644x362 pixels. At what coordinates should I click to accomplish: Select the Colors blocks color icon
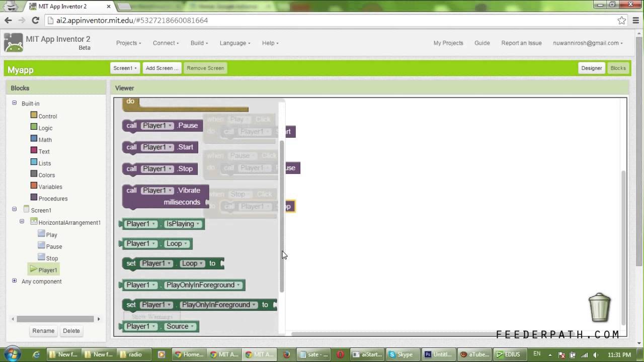point(34,174)
